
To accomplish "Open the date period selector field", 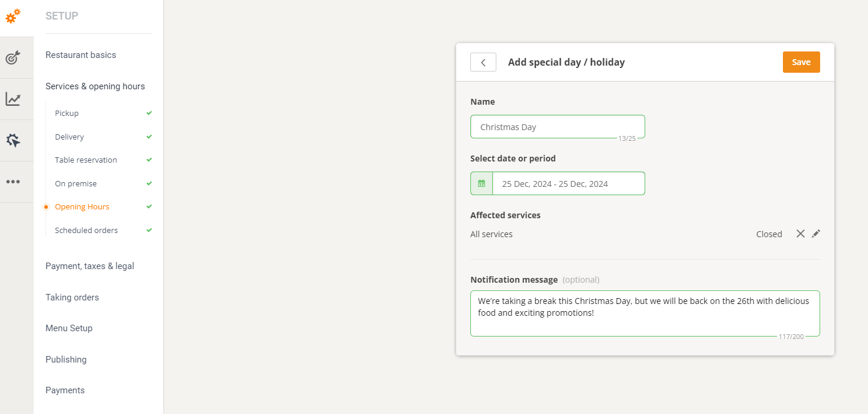I will (568, 183).
